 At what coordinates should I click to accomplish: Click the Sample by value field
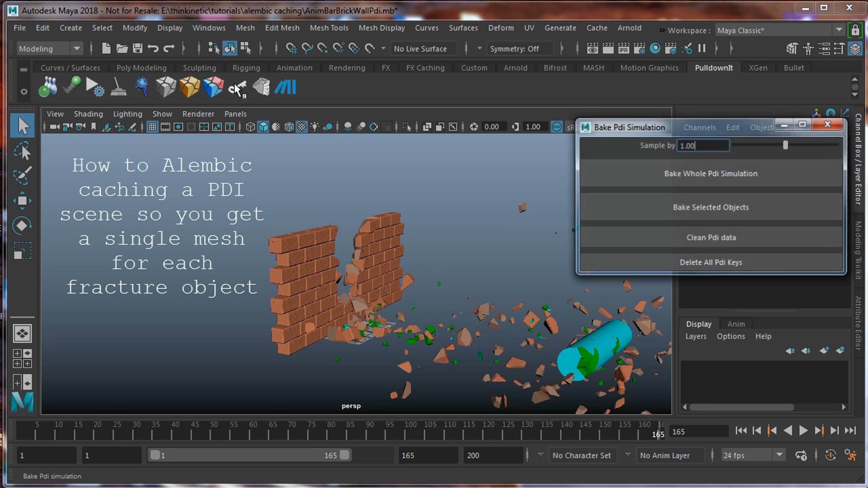click(x=703, y=145)
